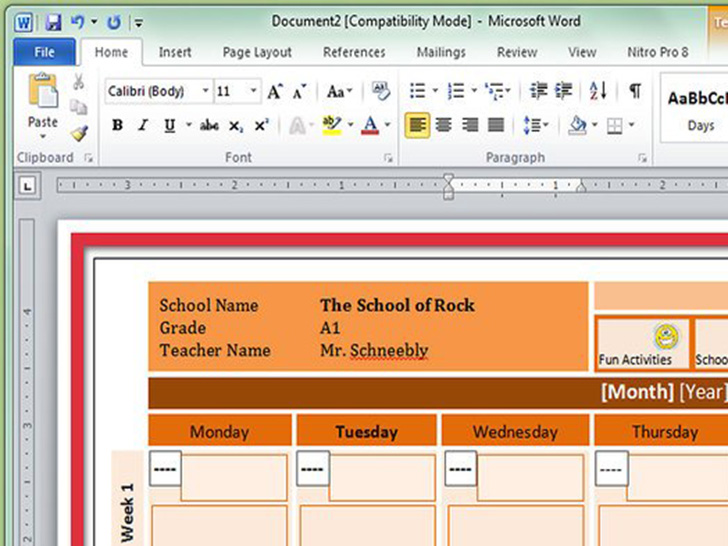
Task: Open the font size dropdown
Action: pos(254,91)
